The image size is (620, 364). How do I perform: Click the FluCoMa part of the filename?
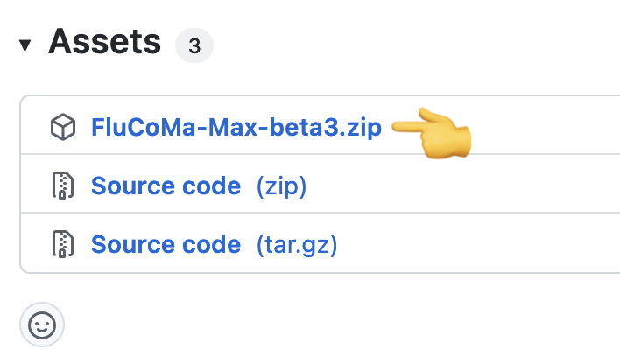(x=144, y=127)
